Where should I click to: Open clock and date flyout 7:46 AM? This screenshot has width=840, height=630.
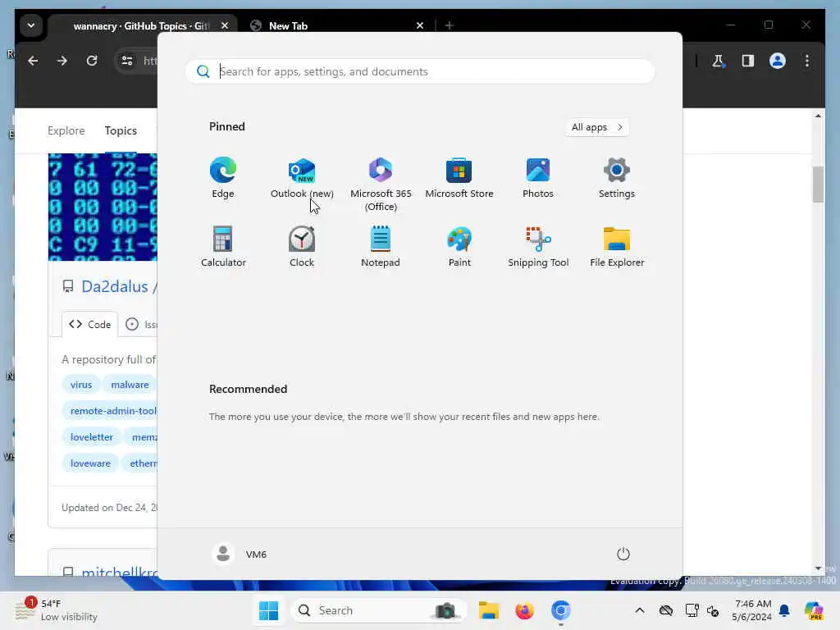[x=752, y=610]
